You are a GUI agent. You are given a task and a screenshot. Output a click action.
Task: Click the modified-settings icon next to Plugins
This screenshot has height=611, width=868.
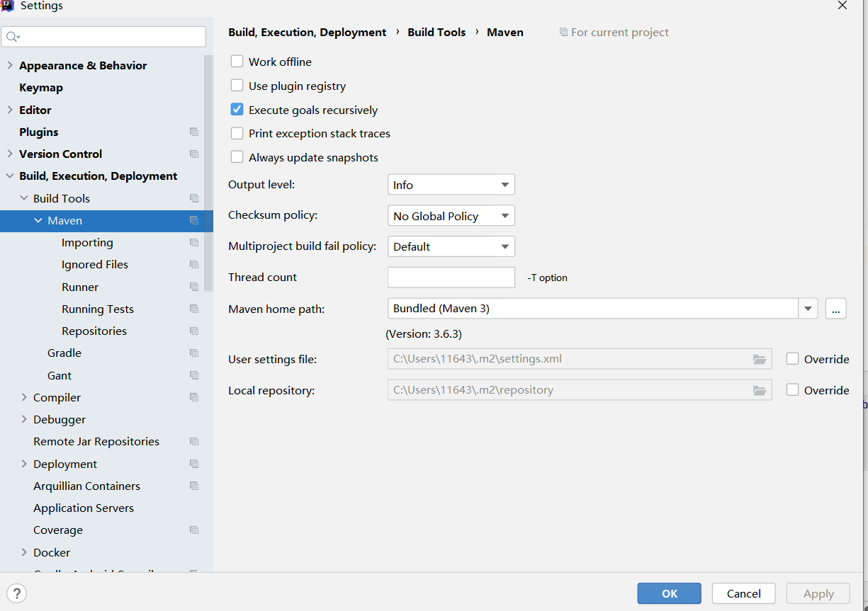tap(194, 132)
